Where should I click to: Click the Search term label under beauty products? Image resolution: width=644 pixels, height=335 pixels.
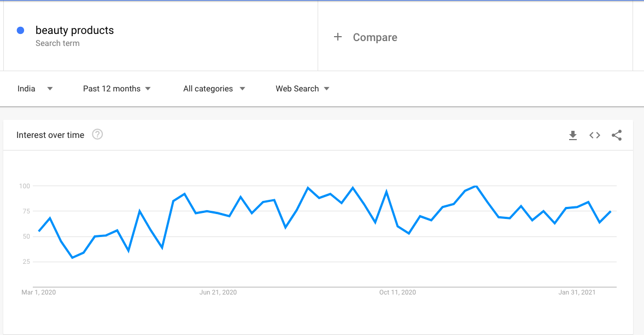point(57,43)
